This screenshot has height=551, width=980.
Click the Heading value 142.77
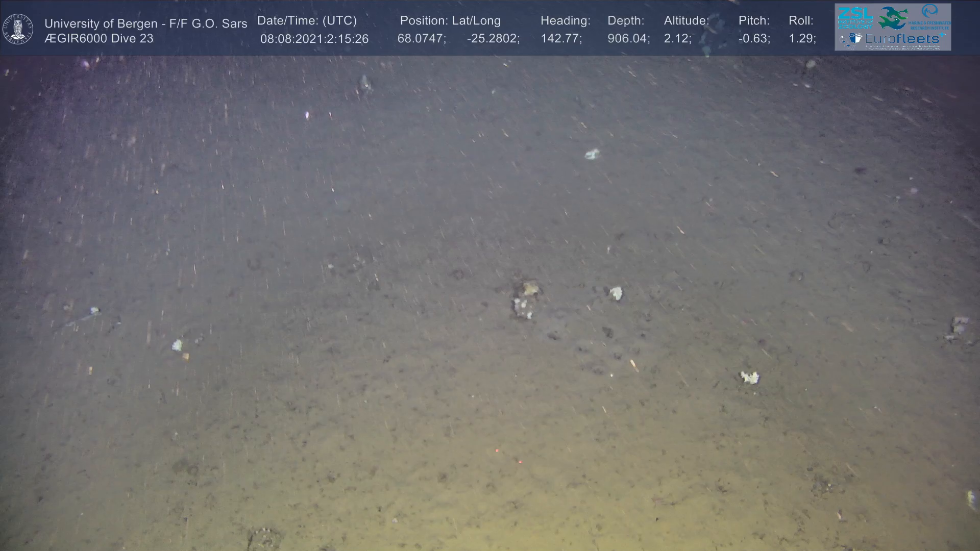(561, 39)
